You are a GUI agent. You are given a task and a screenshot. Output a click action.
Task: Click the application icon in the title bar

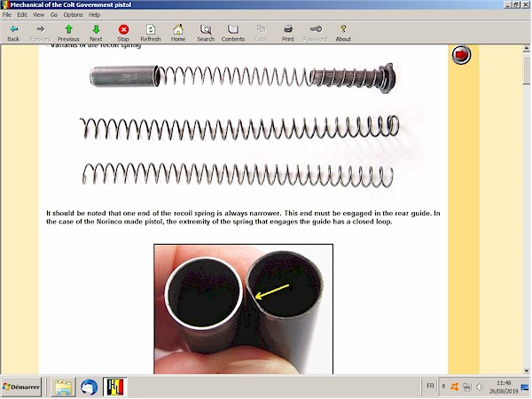pyautogui.click(x=5, y=4)
